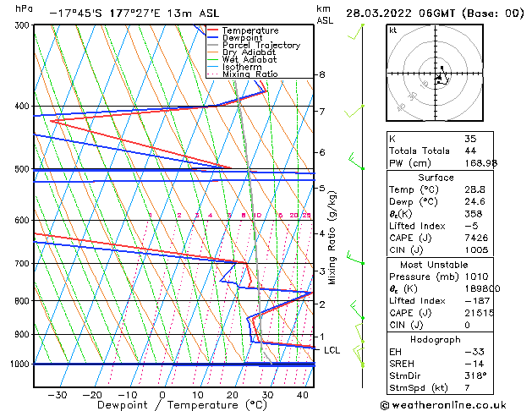Click the EH value -33

pos(474,352)
